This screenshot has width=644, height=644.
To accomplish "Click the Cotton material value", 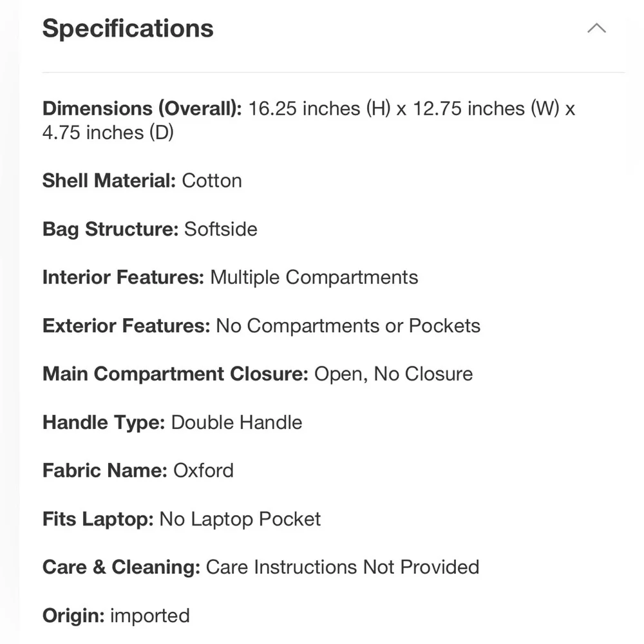I will (212, 181).
